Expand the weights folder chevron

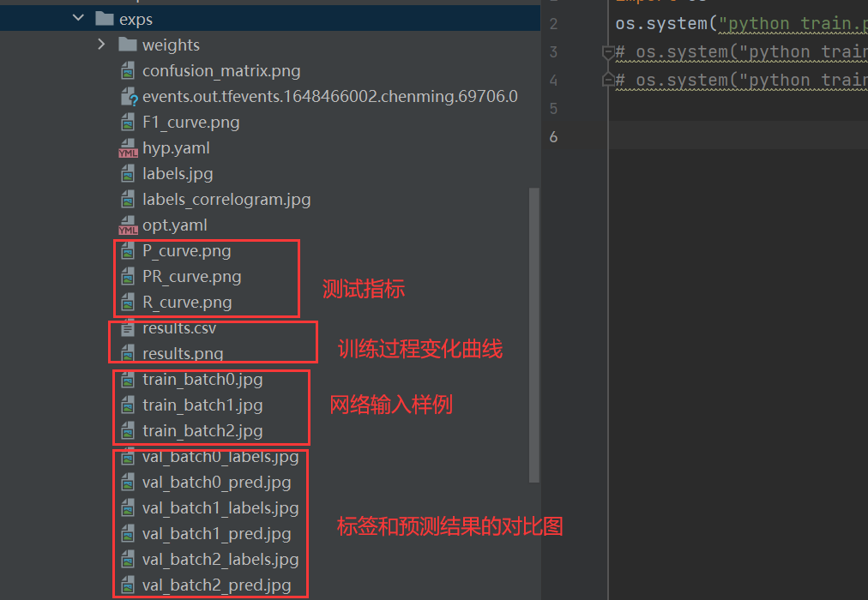[101, 45]
